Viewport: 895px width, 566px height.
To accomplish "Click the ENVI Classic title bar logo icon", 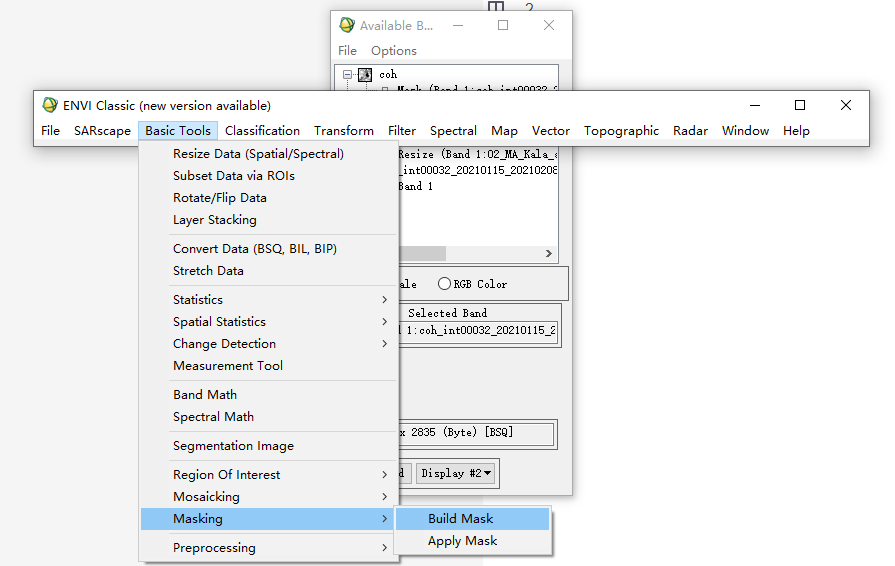I will tap(50, 105).
